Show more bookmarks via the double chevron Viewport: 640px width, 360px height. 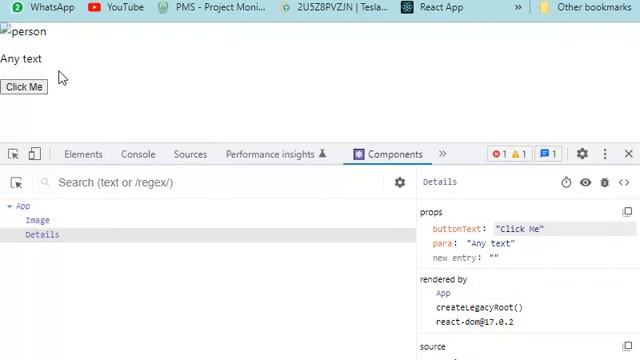[x=518, y=7]
